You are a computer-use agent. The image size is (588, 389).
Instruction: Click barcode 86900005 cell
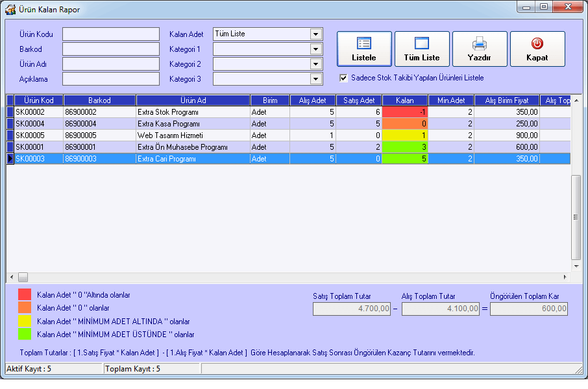(x=99, y=136)
